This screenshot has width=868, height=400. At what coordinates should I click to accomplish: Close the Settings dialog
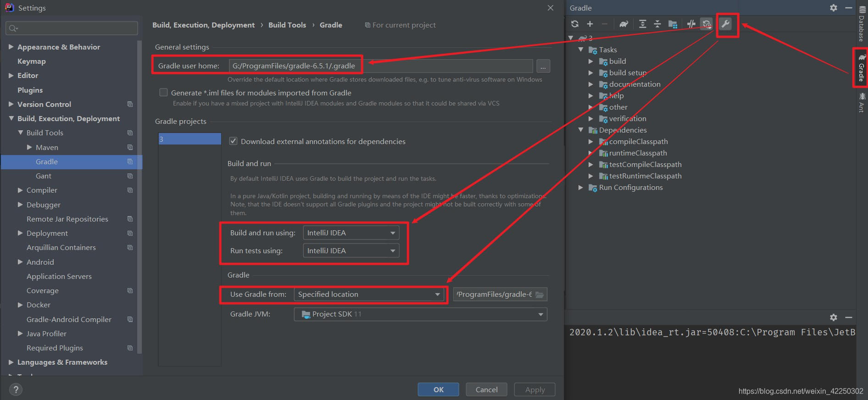click(x=551, y=8)
